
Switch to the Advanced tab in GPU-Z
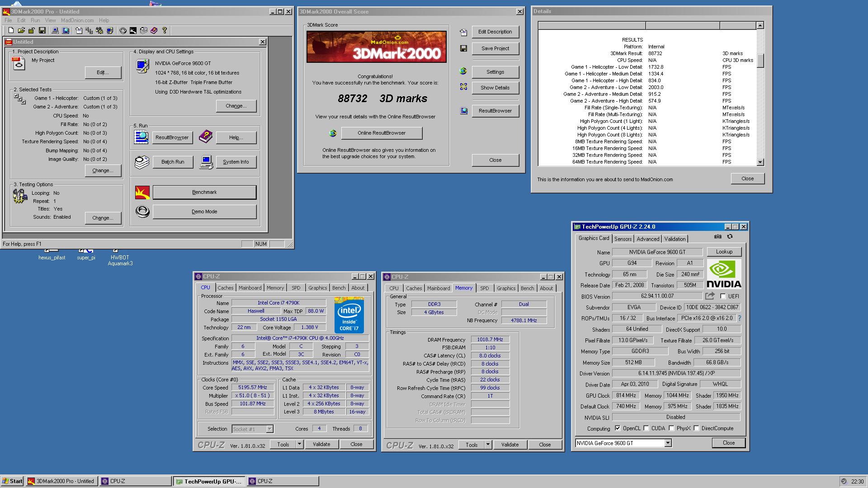click(648, 239)
